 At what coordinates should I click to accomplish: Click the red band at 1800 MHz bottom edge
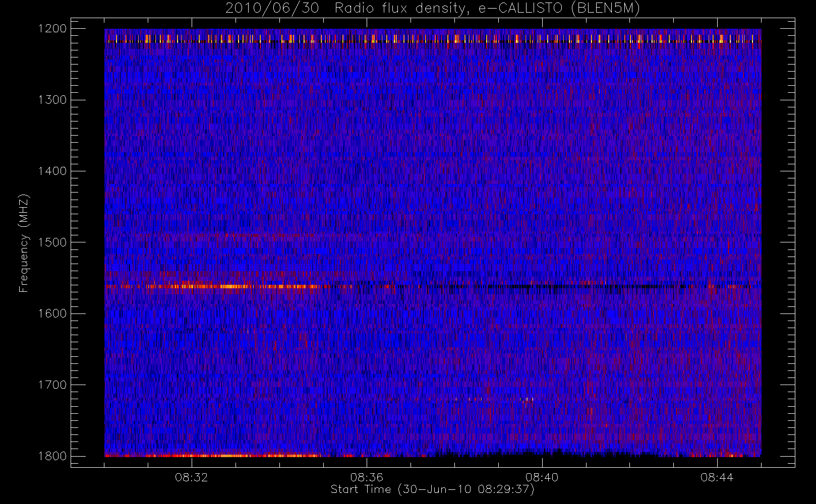(x=212, y=456)
